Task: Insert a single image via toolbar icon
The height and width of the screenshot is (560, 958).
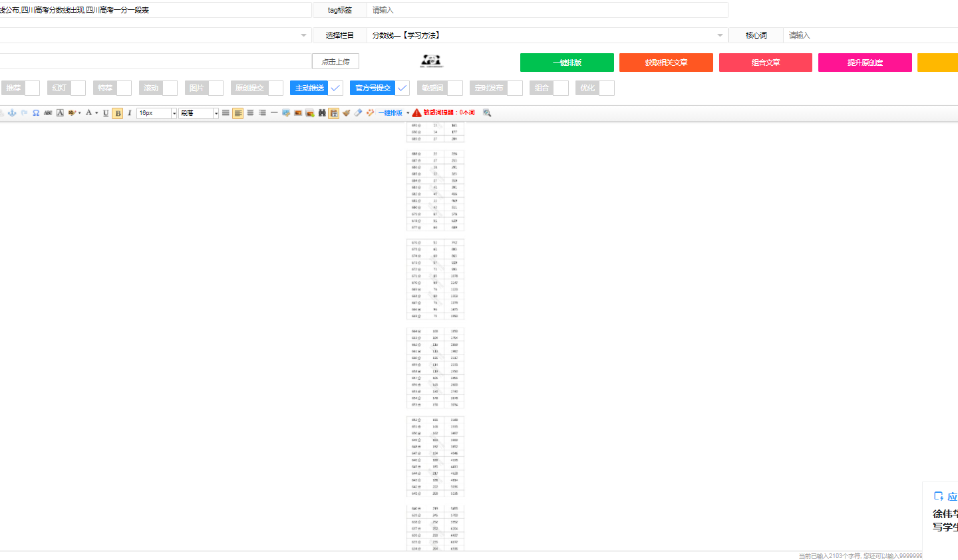Action: (x=298, y=113)
